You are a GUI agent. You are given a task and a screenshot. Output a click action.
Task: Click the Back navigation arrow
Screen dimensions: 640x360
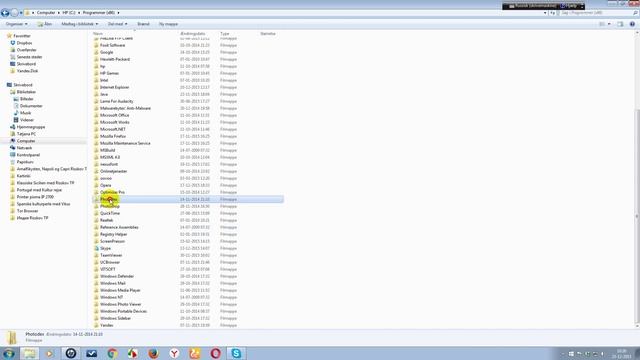5,13
